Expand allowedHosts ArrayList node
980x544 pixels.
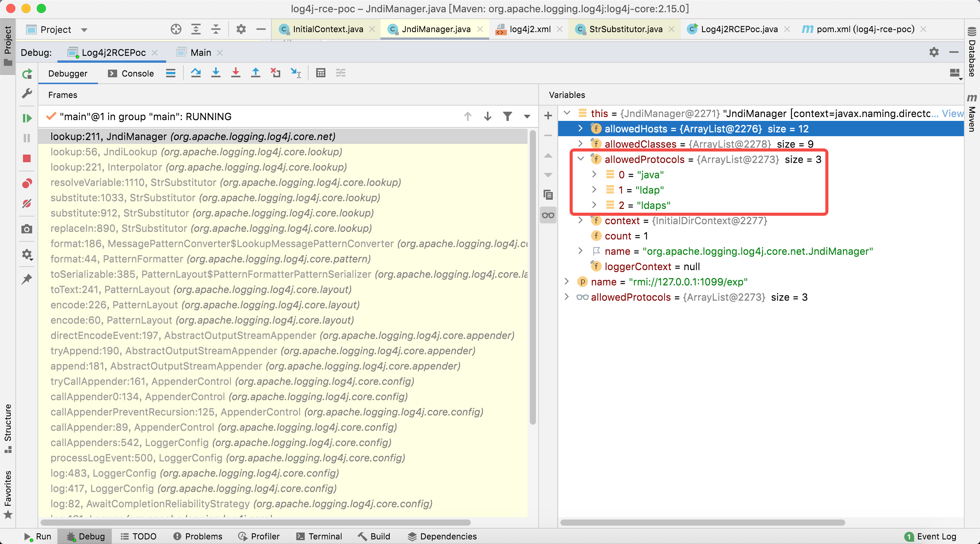pos(580,128)
